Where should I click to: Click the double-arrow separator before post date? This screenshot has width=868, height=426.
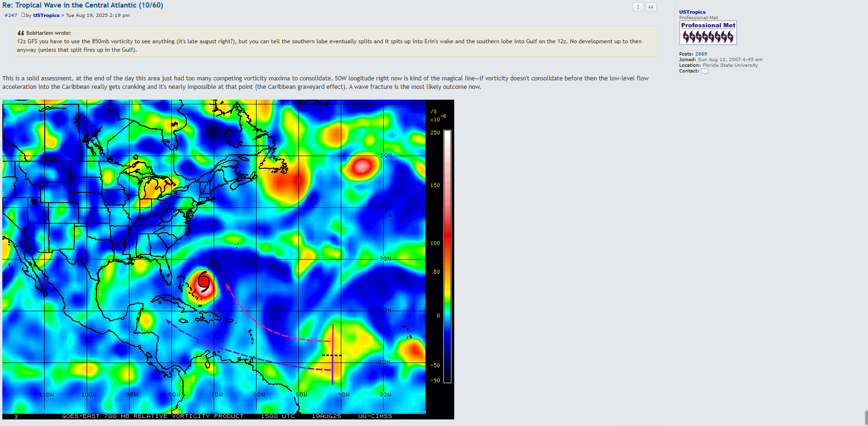point(63,16)
